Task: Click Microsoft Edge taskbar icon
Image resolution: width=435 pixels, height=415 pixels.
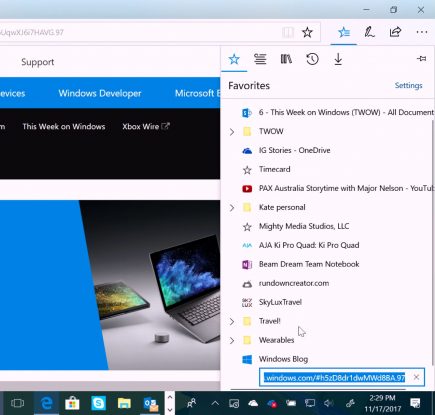Action: tap(46, 403)
